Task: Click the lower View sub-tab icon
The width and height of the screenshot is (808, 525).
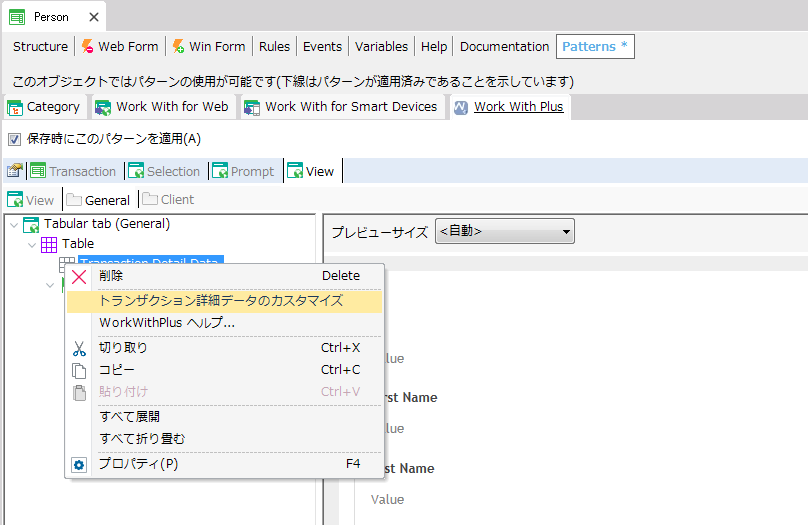Action: coord(15,200)
